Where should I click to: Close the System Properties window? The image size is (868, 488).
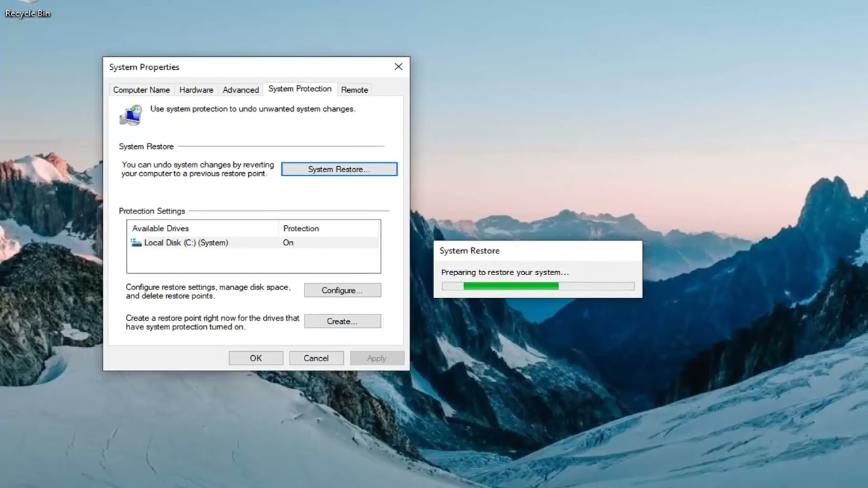[x=398, y=66]
